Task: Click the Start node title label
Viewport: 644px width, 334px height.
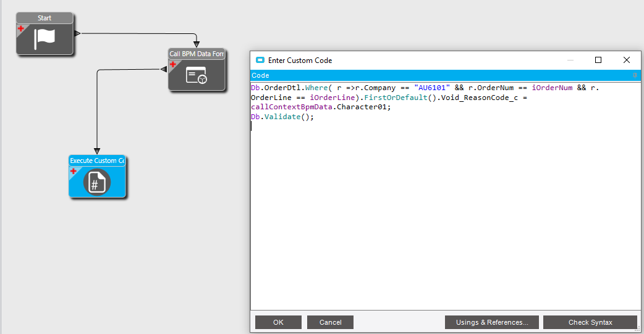Action: [44, 18]
